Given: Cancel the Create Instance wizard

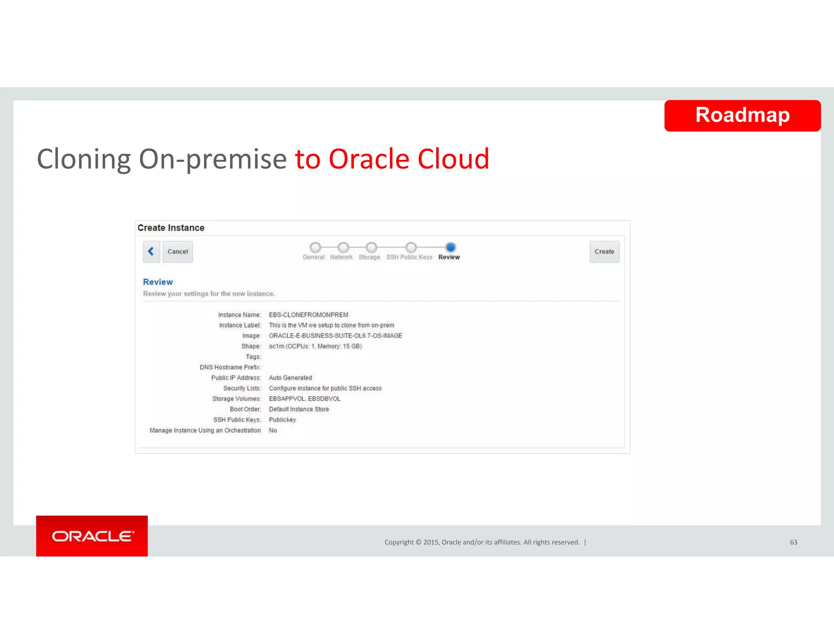Looking at the screenshot, I should click(178, 252).
